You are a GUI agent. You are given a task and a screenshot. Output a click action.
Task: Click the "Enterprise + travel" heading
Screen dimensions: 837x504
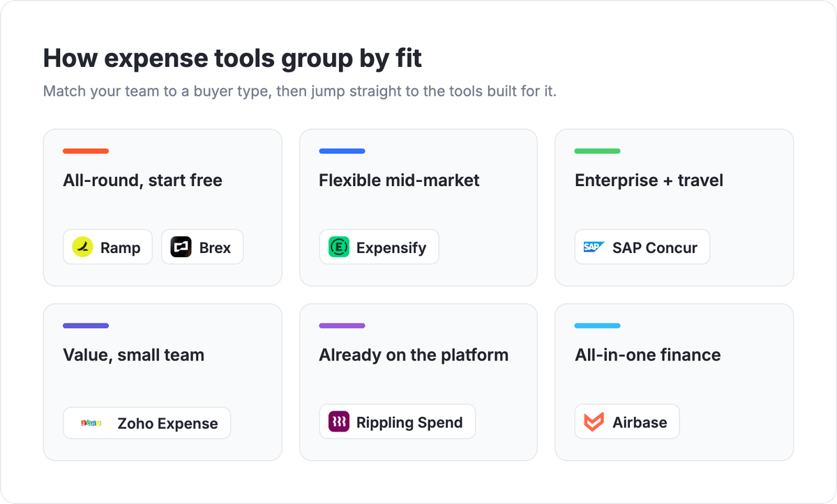pyautogui.click(x=649, y=181)
